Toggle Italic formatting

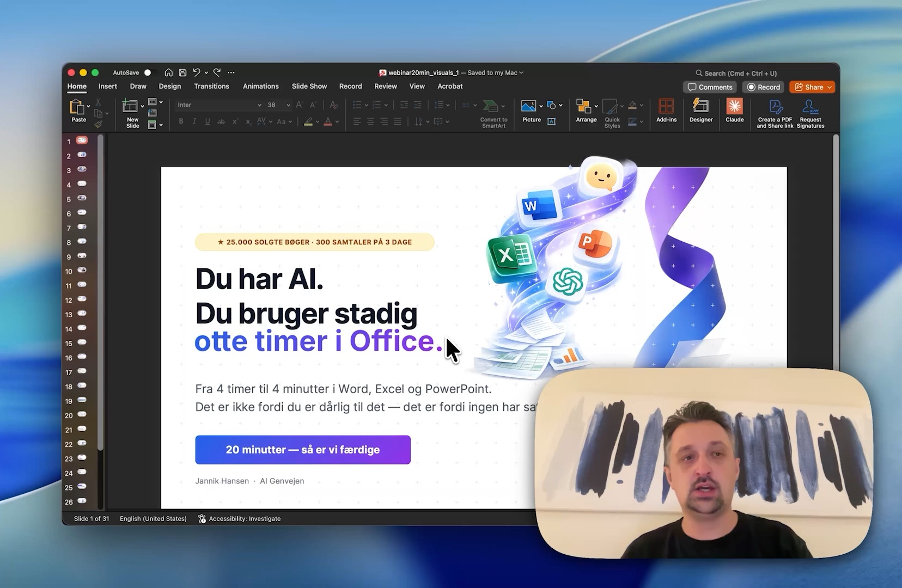pyautogui.click(x=194, y=121)
